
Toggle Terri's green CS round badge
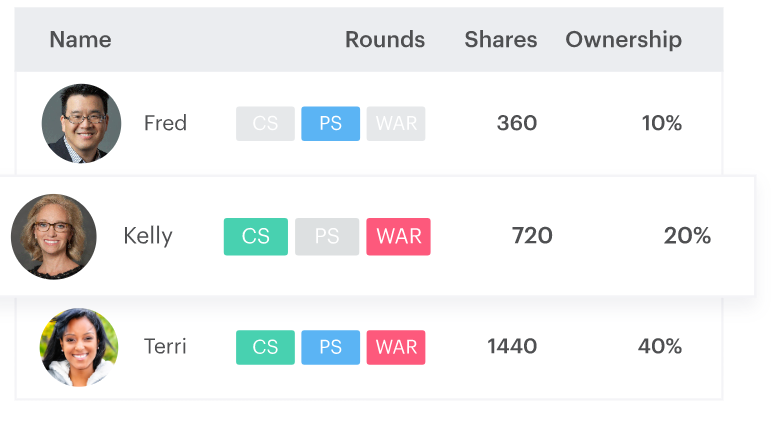click(x=265, y=347)
